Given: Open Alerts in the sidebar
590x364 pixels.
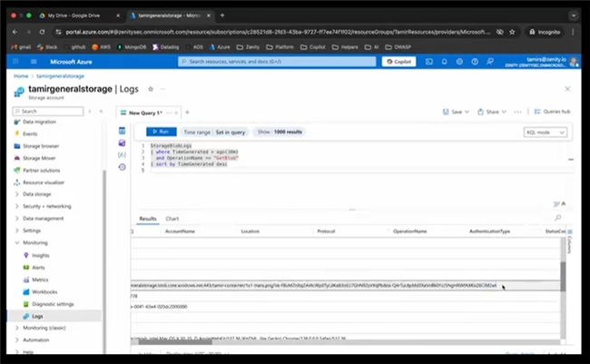Looking at the screenshot, I should coord(39,268).
